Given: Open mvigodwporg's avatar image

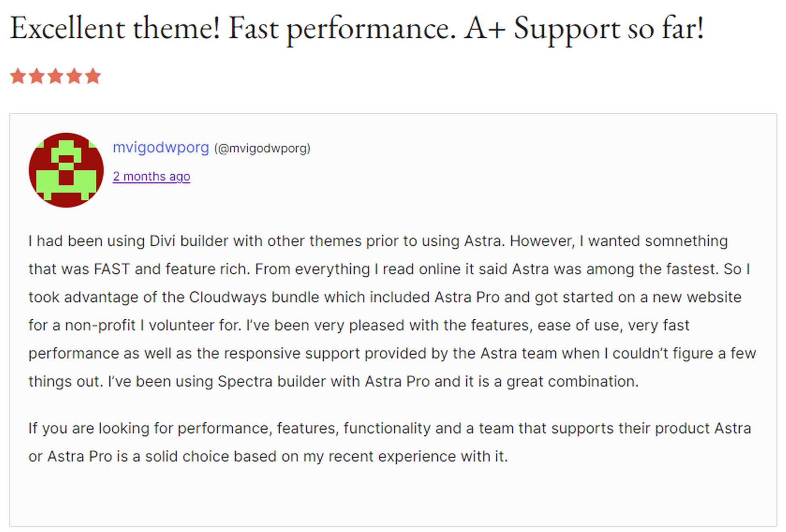Looking at the screenshot, I should click(x=66, y=170).
